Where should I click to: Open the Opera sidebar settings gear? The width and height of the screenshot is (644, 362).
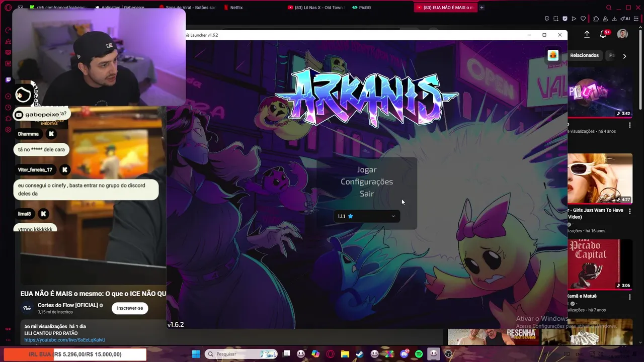pyautogui.click(x=8, y=130)
